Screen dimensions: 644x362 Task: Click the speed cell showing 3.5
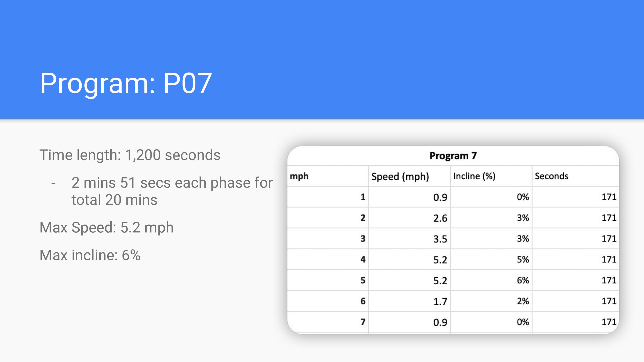pyautogui.click(x=440, y=239)
